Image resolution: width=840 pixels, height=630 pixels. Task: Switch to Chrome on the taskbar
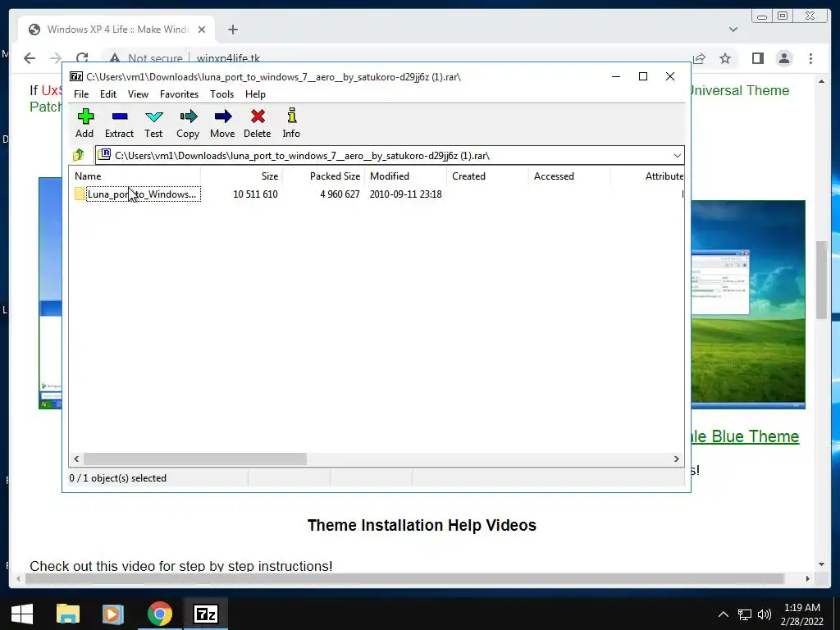tap(160, 614)
